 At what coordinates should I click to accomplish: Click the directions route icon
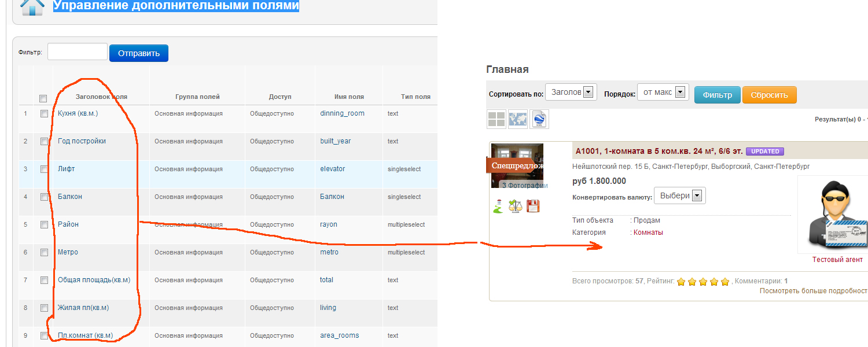click(x=498, y=206)
